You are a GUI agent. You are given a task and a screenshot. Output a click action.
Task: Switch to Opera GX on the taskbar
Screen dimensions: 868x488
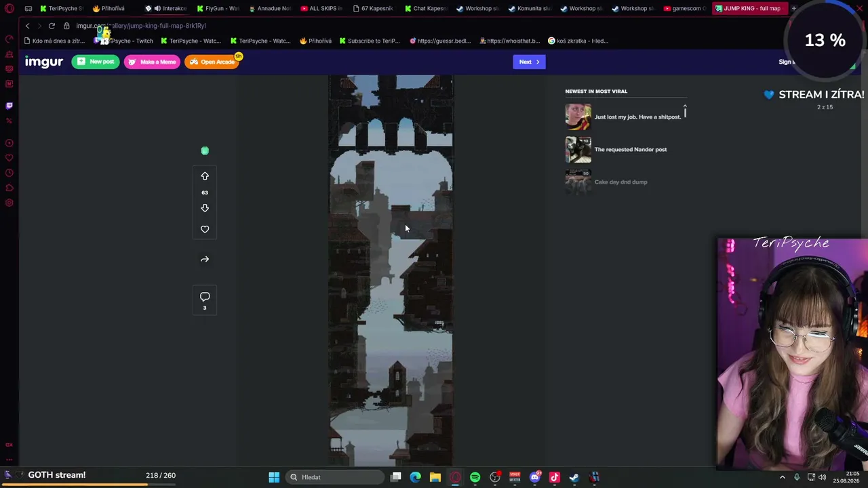(455, 477)
